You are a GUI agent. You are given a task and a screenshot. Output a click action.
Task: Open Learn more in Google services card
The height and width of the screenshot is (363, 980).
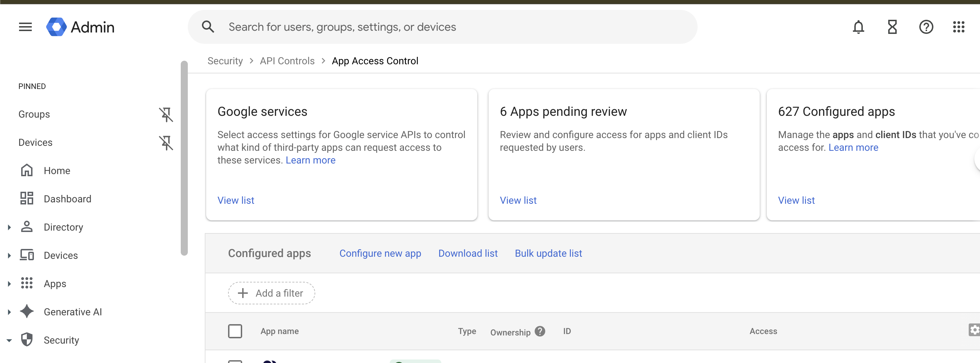310,160
